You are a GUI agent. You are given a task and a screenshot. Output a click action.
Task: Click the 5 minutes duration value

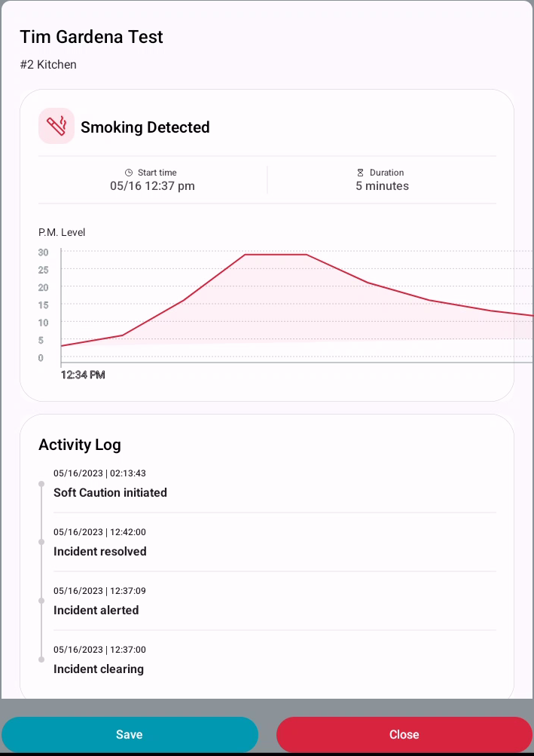382,185
